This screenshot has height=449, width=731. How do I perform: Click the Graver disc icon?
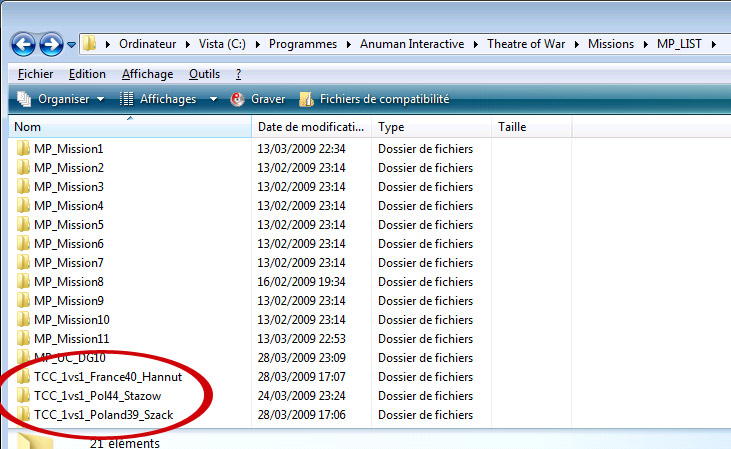click(238, 99)
